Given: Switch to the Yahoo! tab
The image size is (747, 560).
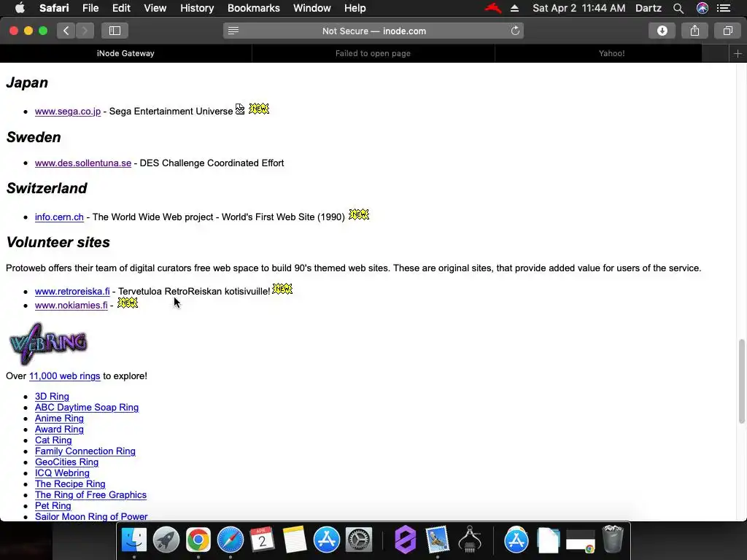Looking at the screenshot, I should tap(612, 54).
